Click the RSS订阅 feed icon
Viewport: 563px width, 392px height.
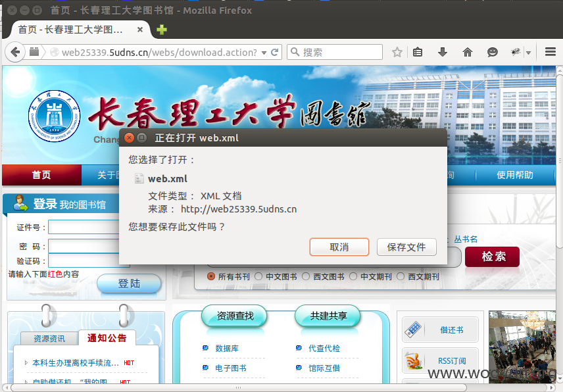tap(413, 361)
